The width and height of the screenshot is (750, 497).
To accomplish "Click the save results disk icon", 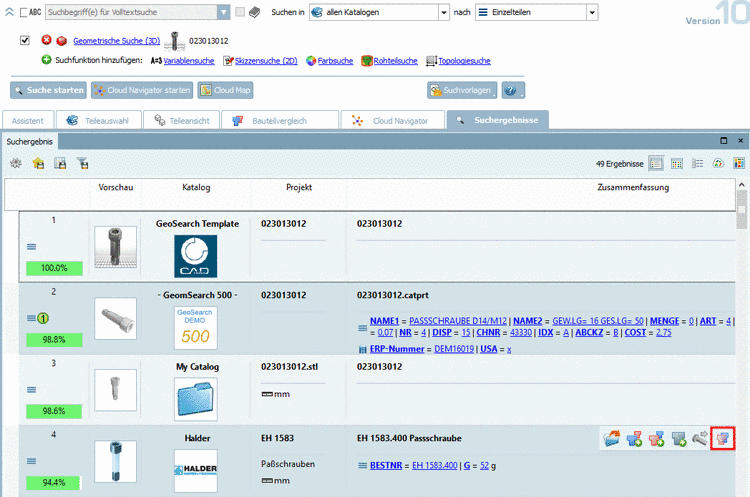I will pyautogui.click(x=60, y=164).
